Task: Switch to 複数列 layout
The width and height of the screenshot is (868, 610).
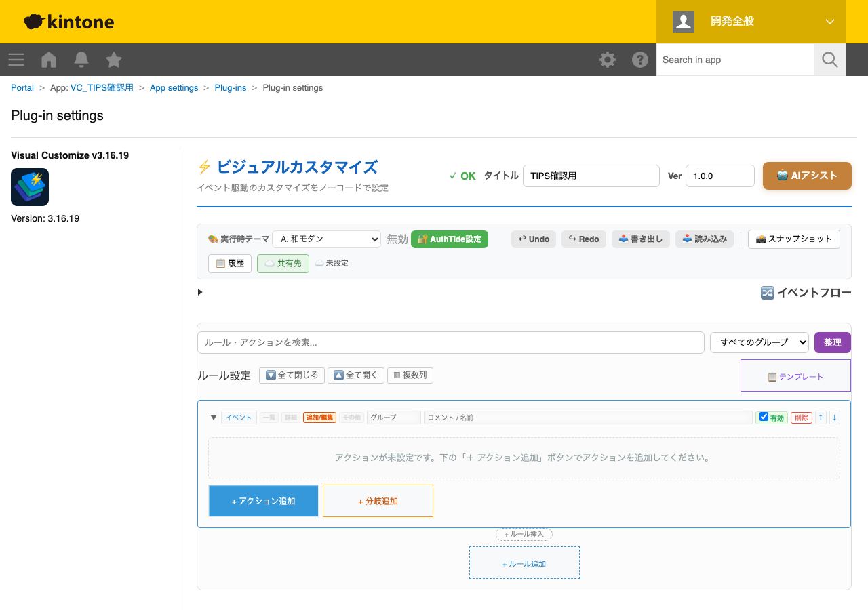Action: click(x=410, y=375)
